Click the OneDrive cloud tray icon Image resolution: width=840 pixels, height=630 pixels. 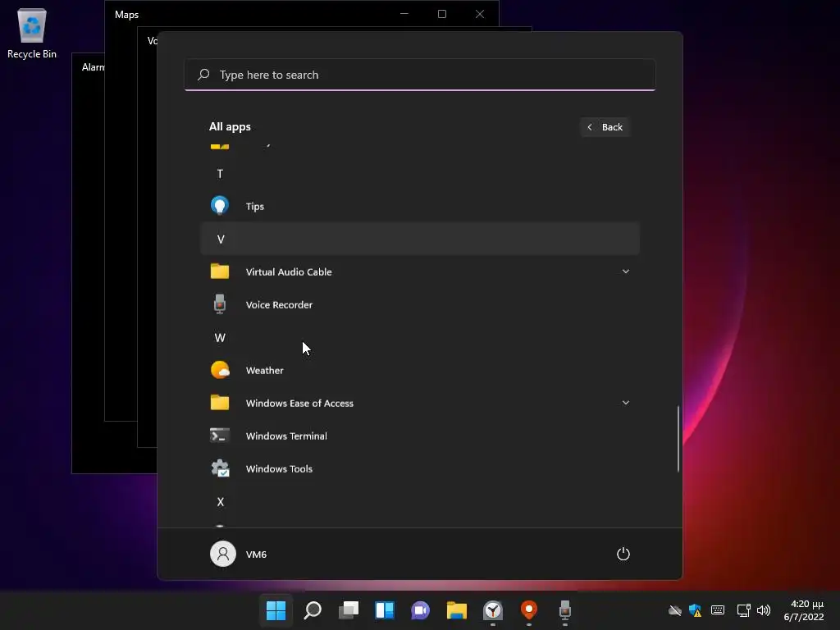point(675,610)
